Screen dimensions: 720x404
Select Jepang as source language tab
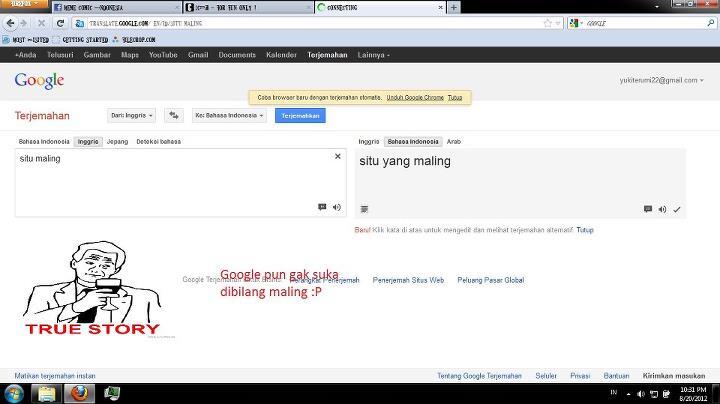click(x=118, y=141)
